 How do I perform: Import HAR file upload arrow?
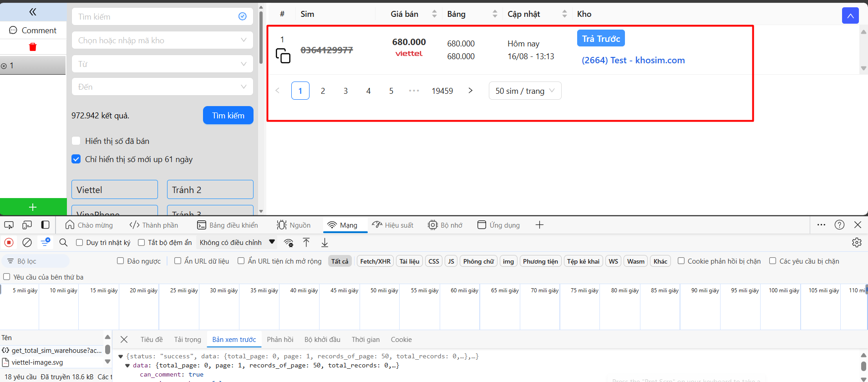(x=306, y=243)
